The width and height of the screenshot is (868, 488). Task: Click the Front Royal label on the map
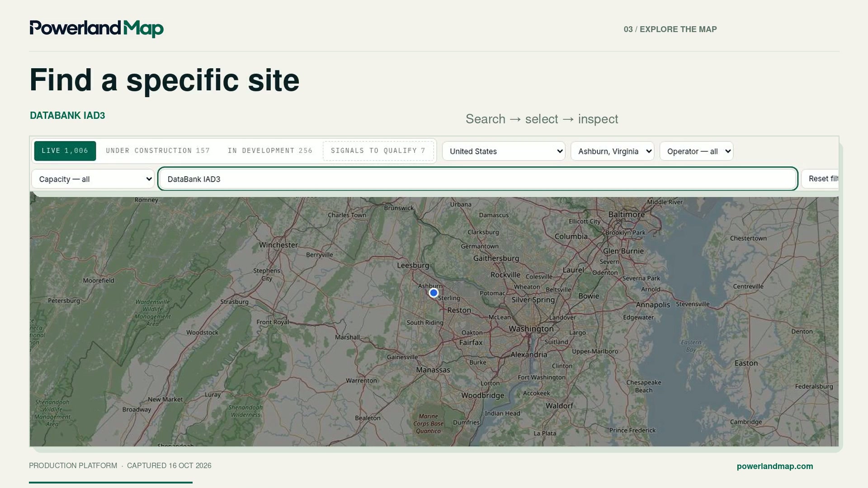point(273,322)
